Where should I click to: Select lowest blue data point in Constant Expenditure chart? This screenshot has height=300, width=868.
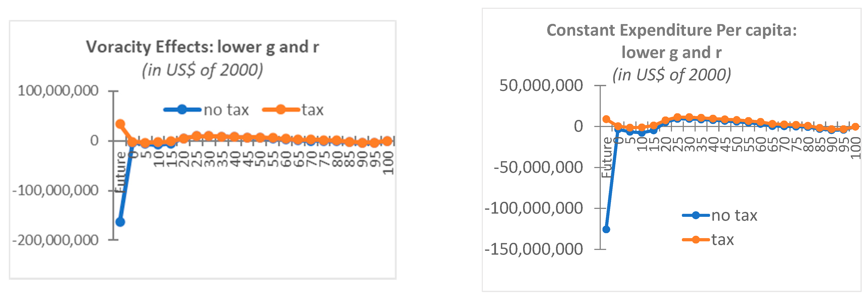(606, 229)
